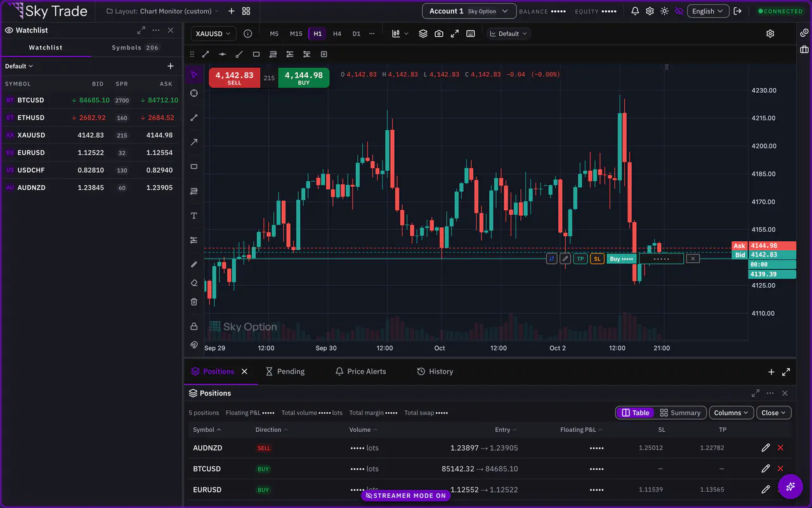Open the Close positions dropdown
This screenshot has height=508, width=812.
[774, 413]
